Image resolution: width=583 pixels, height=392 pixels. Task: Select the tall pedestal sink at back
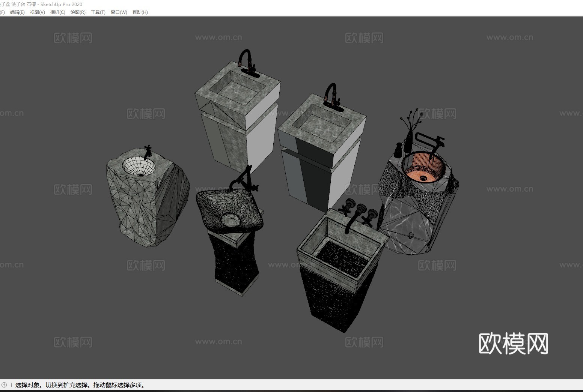click(237, 113)
